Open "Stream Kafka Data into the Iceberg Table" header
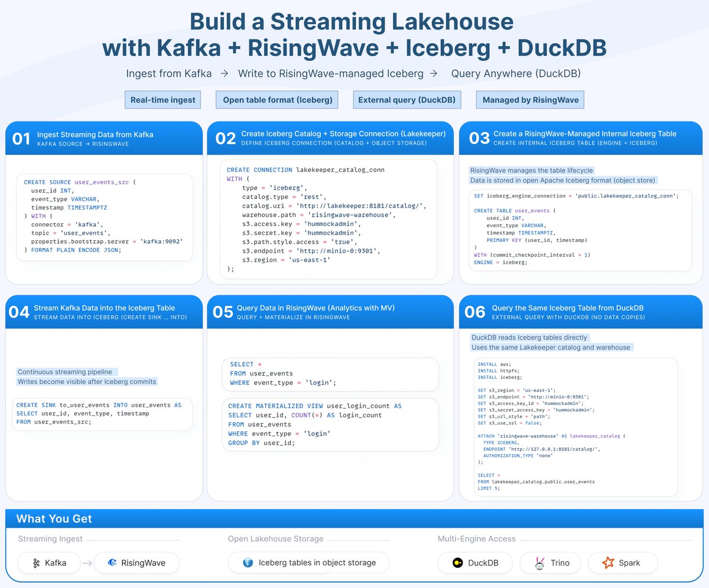This screenshot has height=588, width=709. pyautogui.click(x=105, y=308)
